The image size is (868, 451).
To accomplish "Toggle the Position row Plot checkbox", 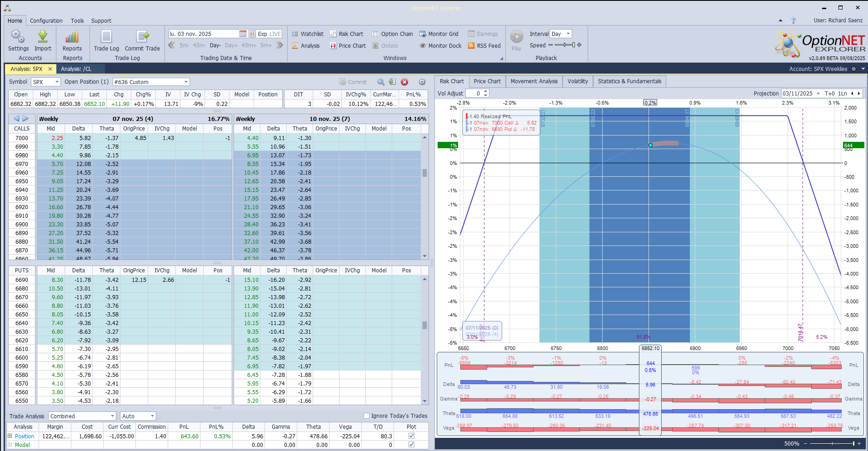I will (411, 436).
